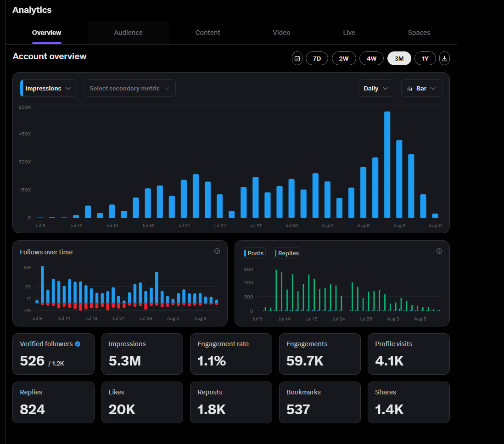Open the Select secondary metric dropdown
Screen dimensions: 504x444
point(129,88)
